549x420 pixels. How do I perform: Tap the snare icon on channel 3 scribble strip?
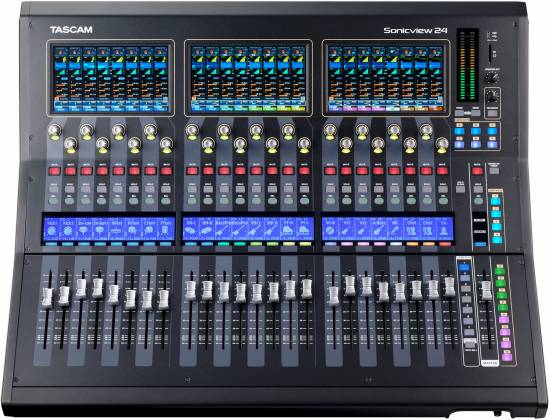(83, 230)
